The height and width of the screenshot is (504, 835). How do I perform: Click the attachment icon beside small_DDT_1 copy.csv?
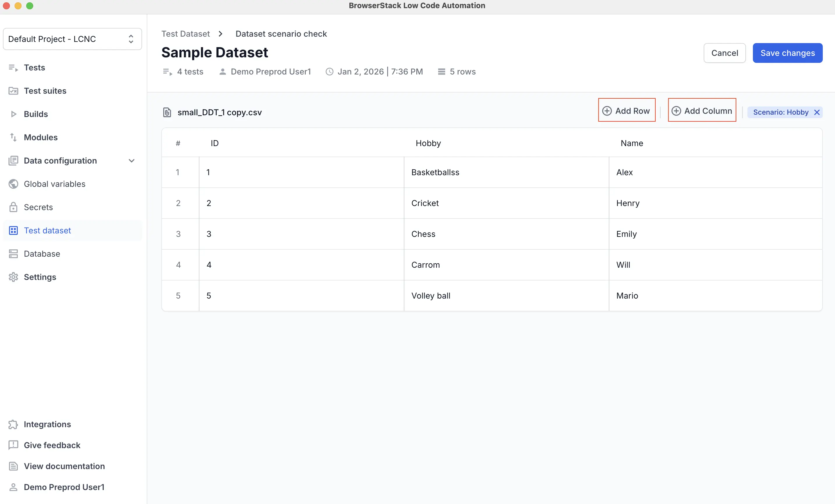click(x=167, y=112)
